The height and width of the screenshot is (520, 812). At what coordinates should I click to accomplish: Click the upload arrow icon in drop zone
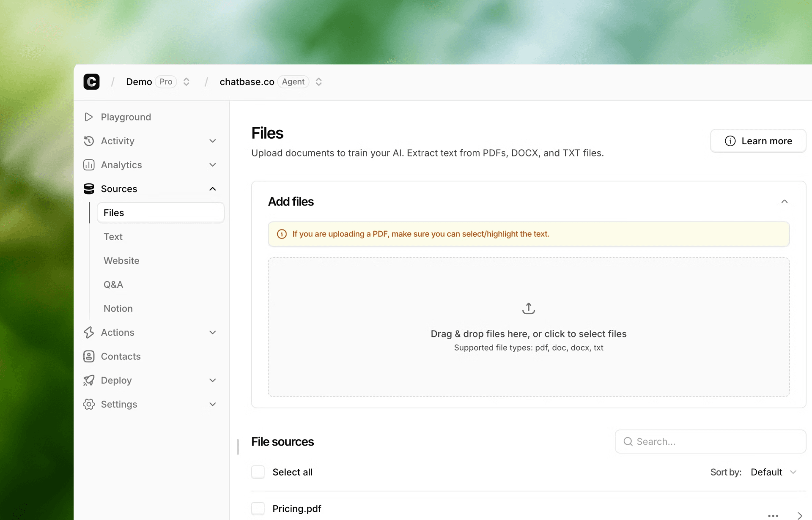pos(529,308)
